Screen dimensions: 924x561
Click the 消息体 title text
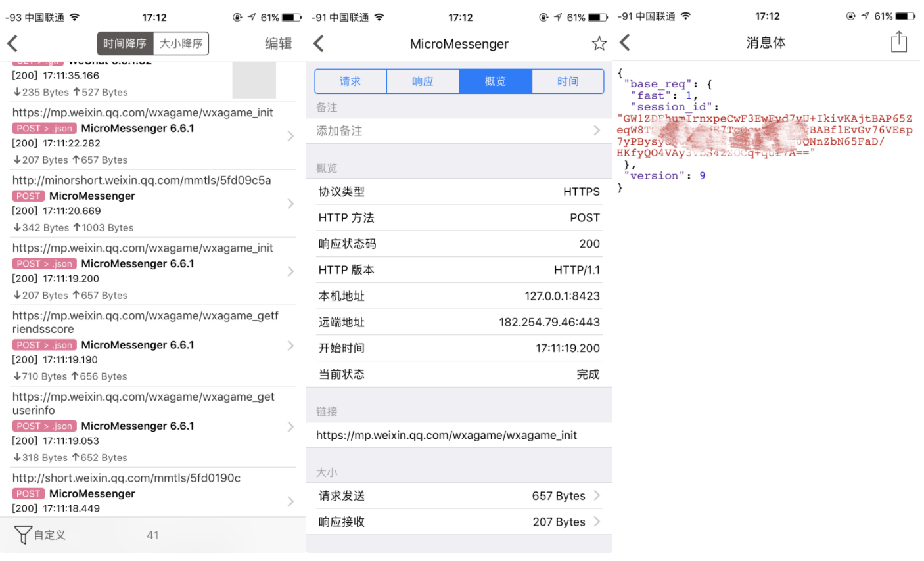pos(766,43)
